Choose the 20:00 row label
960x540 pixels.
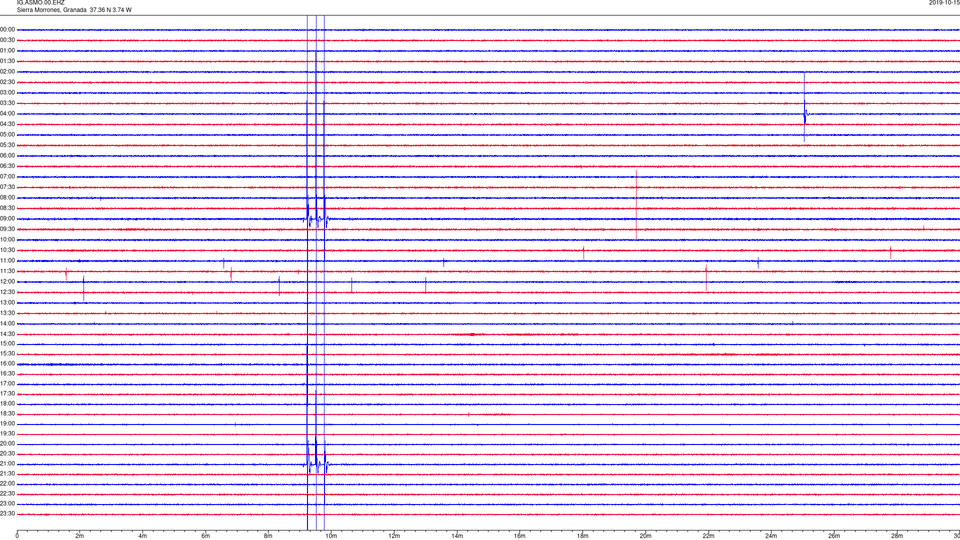click(x=7, y=444)
